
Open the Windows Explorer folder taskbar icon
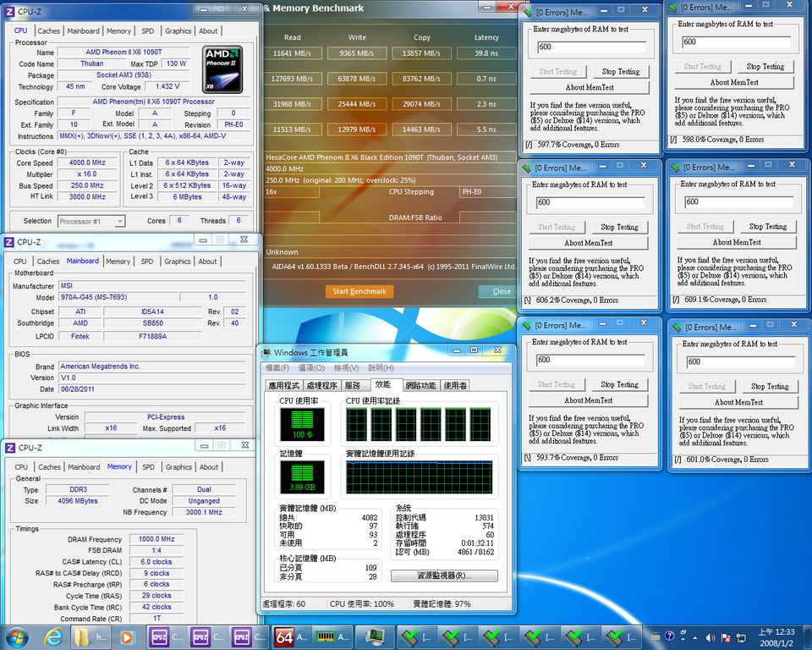[83, 637]
